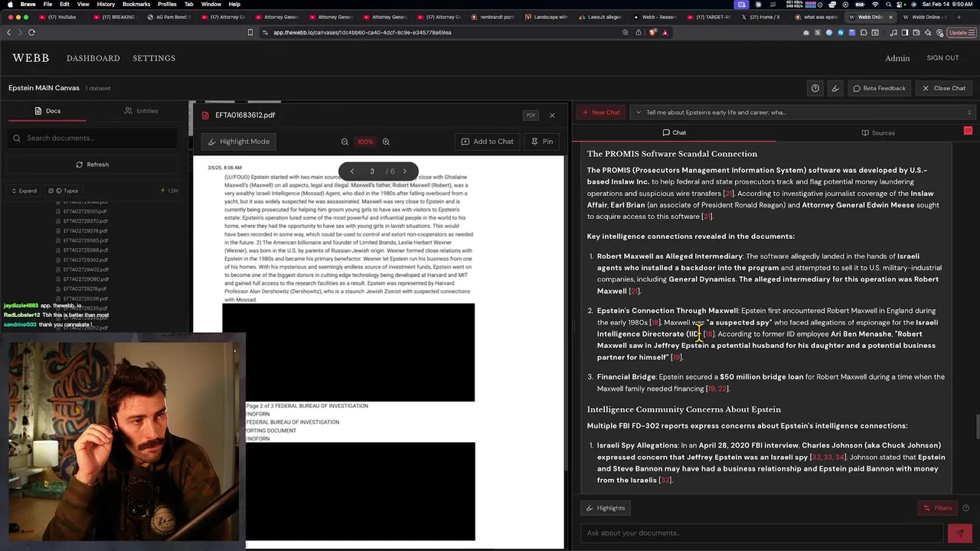Refresh the documents list
This screenshot has width=980, height=551.
92,165
